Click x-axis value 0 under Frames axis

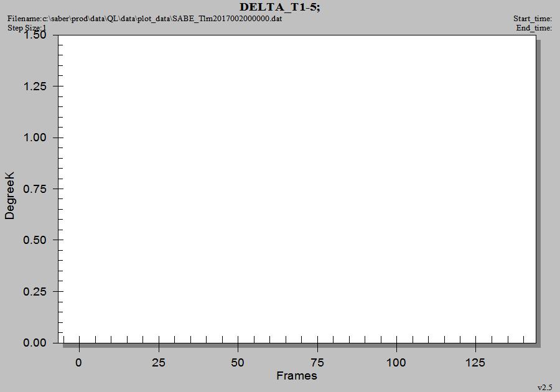point(78,363)
